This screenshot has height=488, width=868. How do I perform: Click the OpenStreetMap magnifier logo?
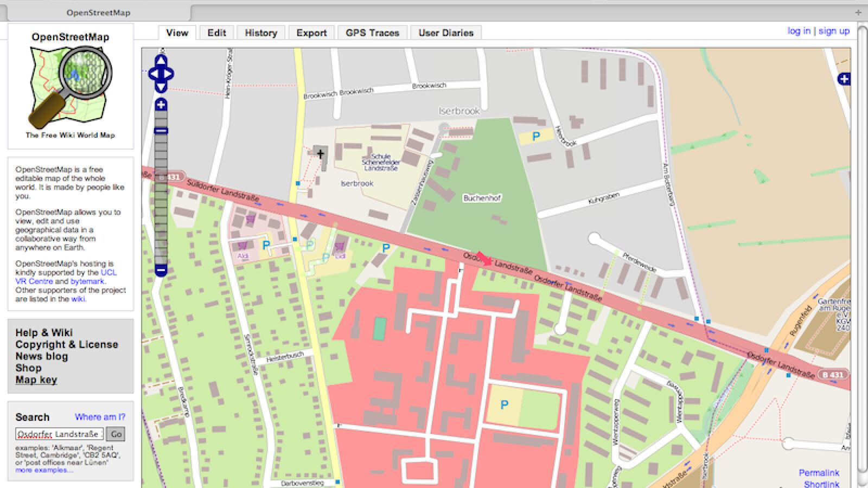(71, 86)
